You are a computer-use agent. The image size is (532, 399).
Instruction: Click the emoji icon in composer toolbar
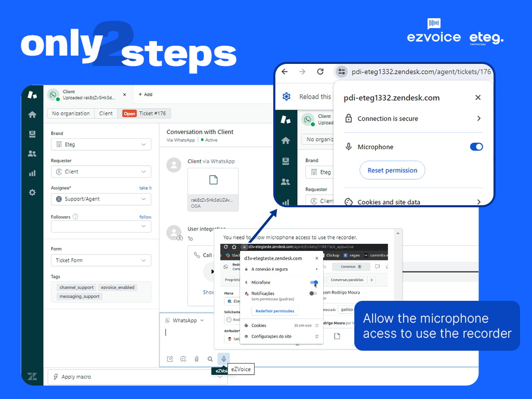pos(183,359)
